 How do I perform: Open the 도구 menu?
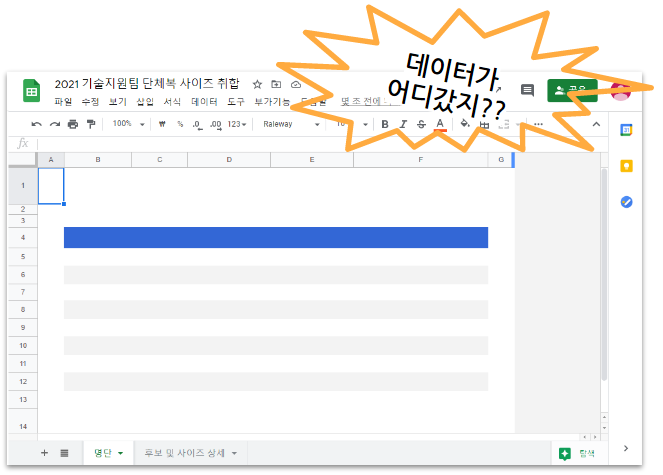coord(236,102)
